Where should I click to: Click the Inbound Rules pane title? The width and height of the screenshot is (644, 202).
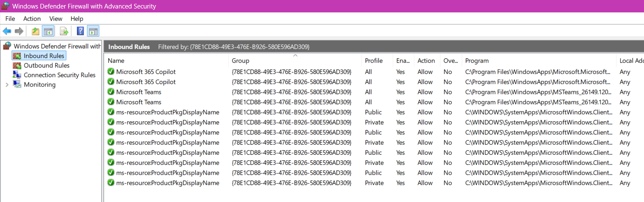coord(129,47)
